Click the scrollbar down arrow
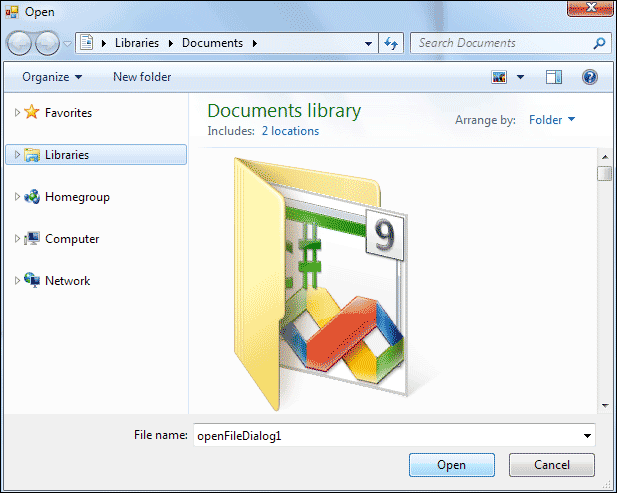 [605, 406]
